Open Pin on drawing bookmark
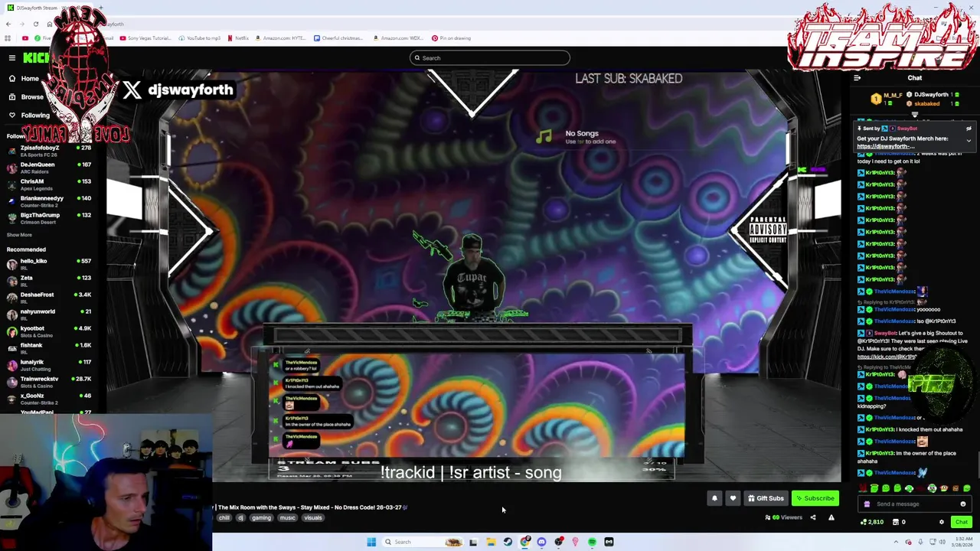This screenshot has width=980, height=551. 451,38
